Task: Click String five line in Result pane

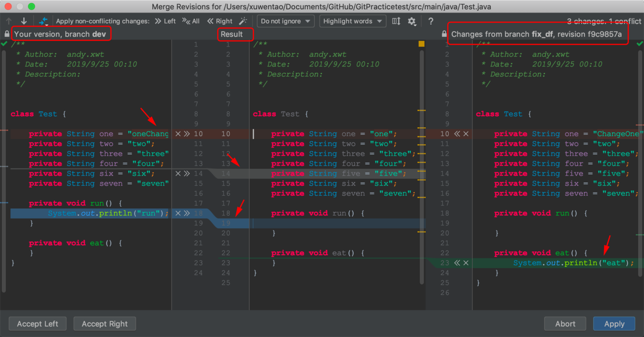Action: click(339, 173)
